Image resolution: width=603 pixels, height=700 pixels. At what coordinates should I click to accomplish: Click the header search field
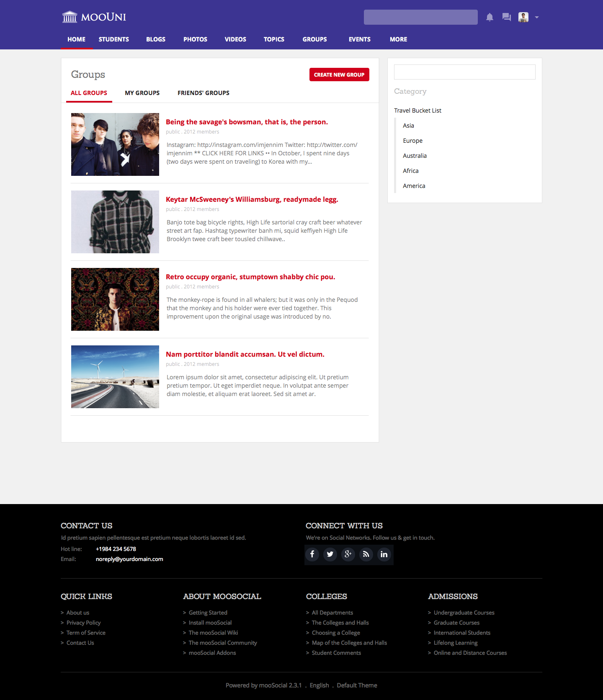(421, 17)
